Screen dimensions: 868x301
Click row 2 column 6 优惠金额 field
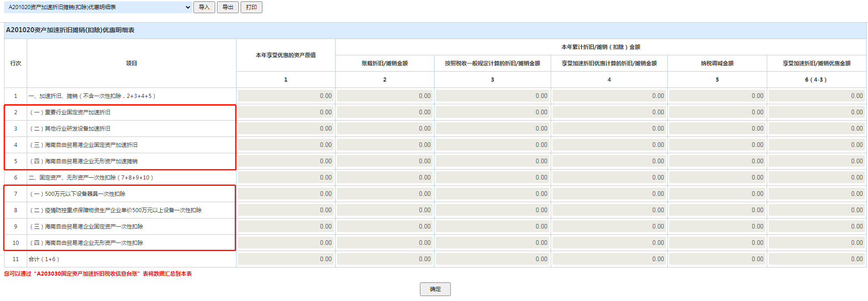tap(817, 112)
